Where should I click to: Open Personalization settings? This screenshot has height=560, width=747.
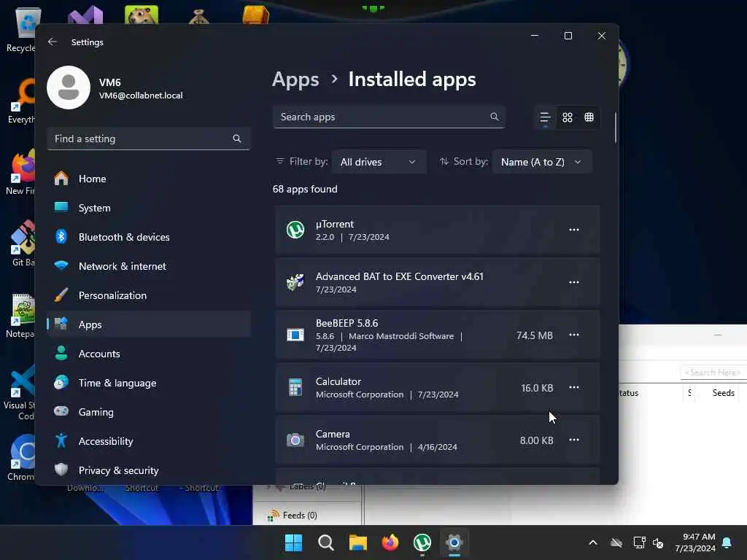[x=149, y=295]
